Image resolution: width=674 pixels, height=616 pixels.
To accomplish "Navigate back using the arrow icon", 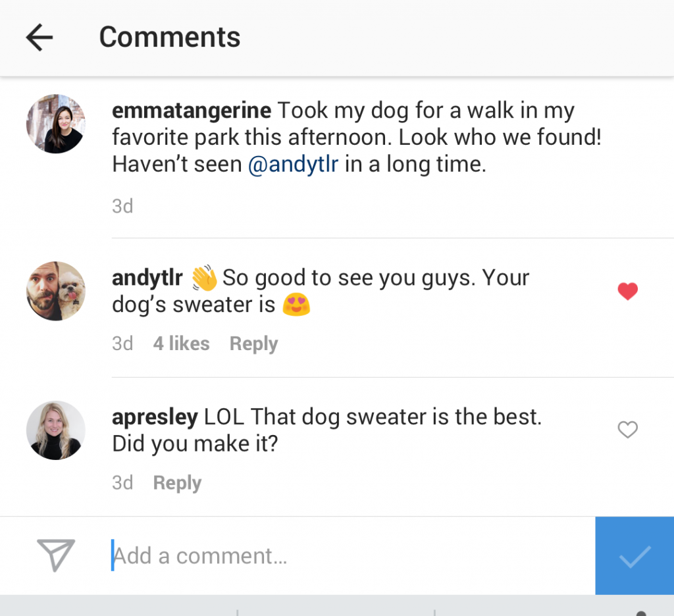I will pos(38,37).
